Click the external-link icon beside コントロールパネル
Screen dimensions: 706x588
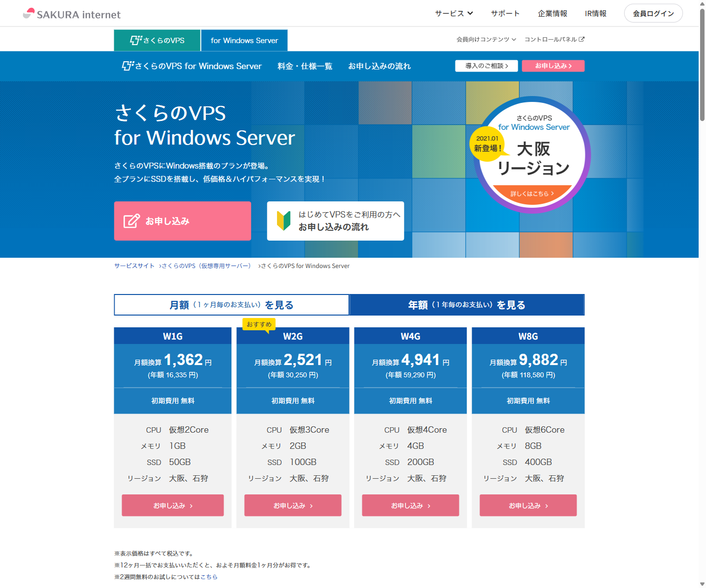coord(581,39)
